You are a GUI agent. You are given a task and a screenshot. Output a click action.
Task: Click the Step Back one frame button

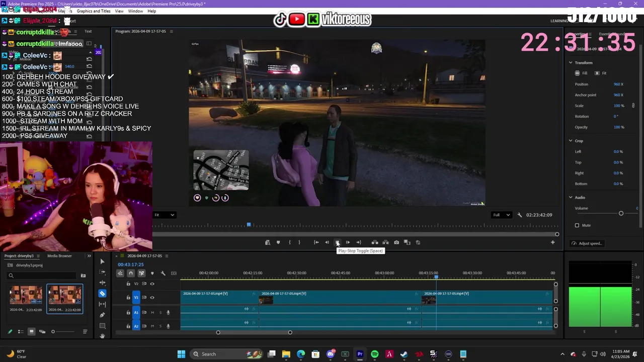tap(327, 242)
